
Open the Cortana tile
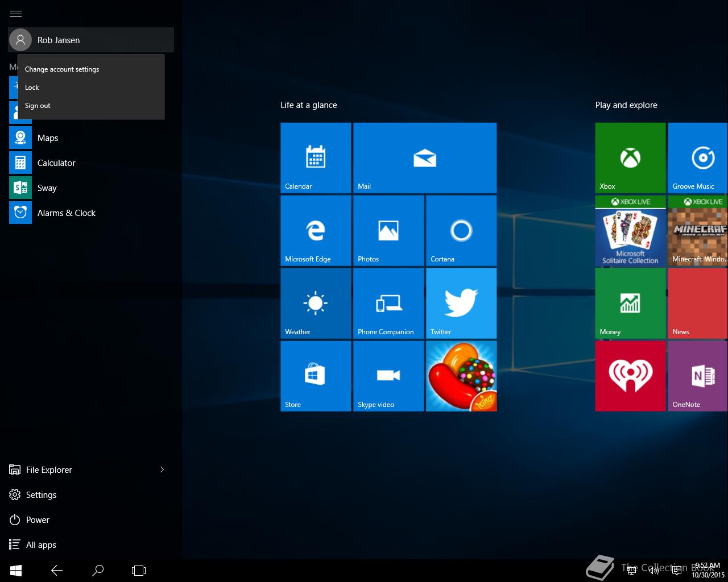pos(461,231)
